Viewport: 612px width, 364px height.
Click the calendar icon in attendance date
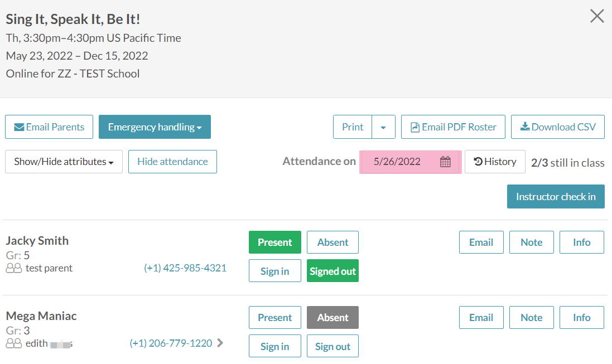point(445,162)
